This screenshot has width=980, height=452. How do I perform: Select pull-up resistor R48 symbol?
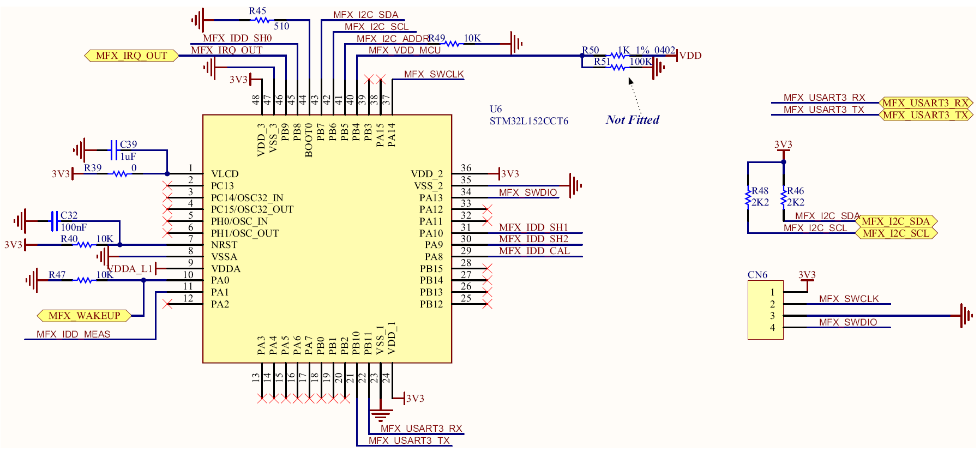coord(748,197)
